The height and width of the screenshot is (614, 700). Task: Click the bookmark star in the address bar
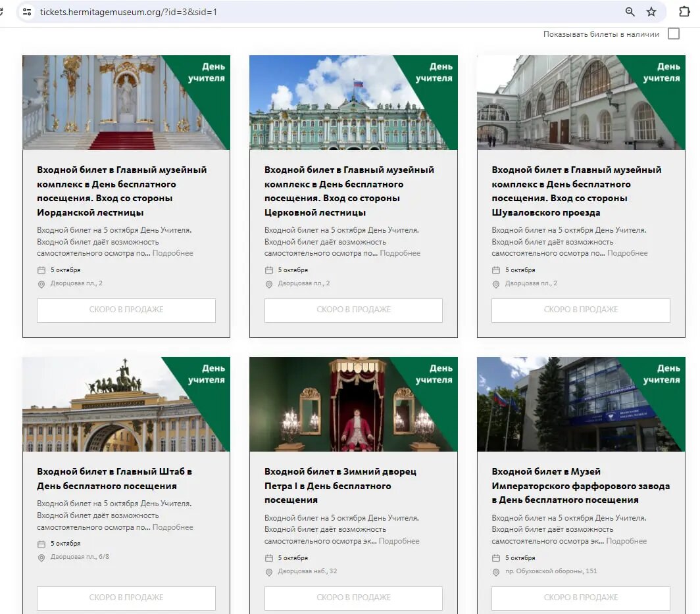(651, 12)
